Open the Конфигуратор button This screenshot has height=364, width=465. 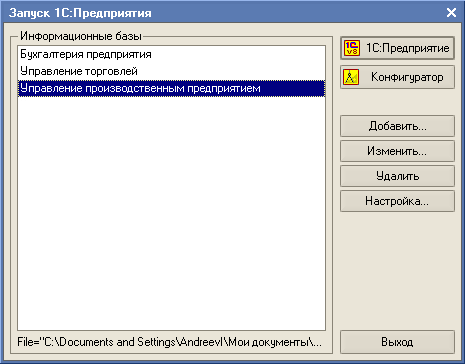pyautogui.click(x=397, y=77)
